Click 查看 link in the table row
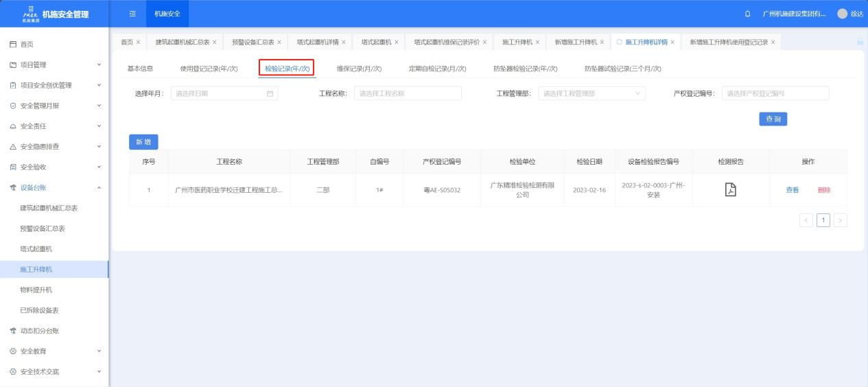868x387 pixels. click(x=792, y=190)
